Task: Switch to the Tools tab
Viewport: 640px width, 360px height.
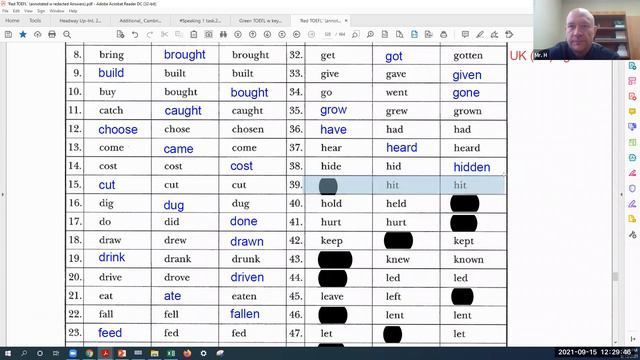Action: (35, 20)
